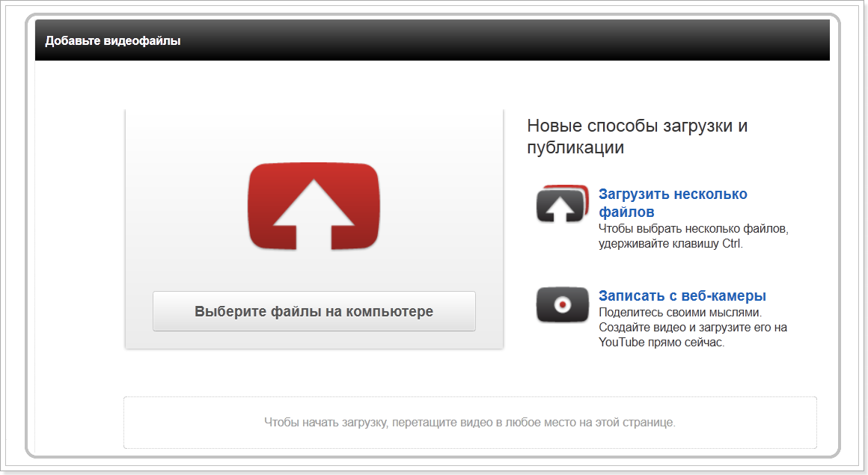The image size is (868, 475).
Task: Click the drag-and-drop upload area
Action: tap(470, 423)
